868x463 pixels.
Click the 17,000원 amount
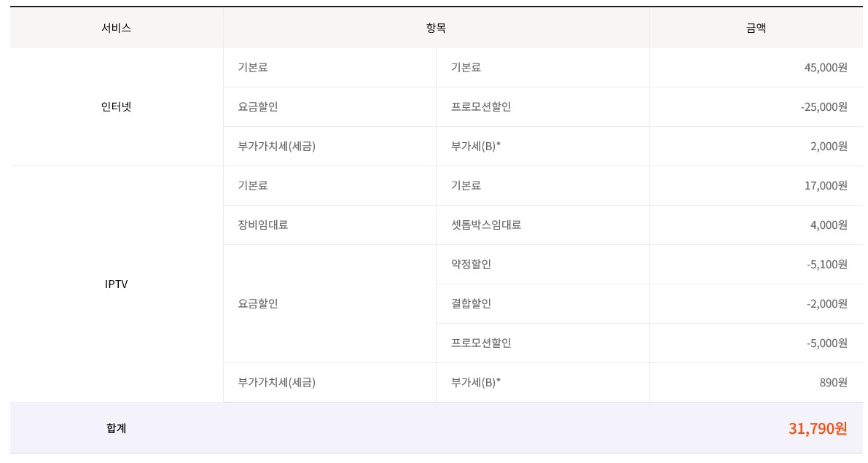tap(826, 185)
